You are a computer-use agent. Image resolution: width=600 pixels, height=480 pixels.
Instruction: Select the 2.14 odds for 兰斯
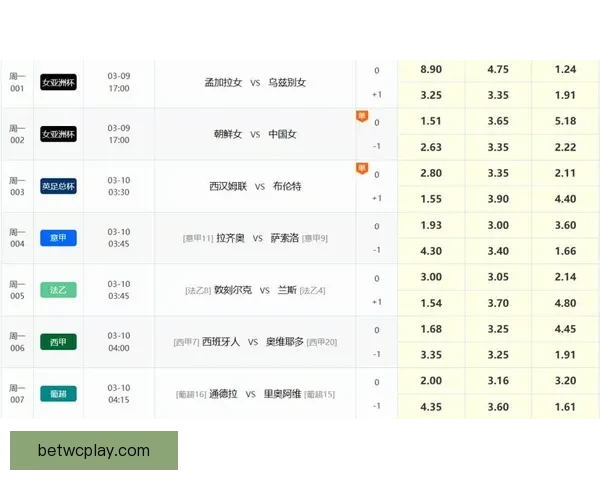(x=566, y=277)
